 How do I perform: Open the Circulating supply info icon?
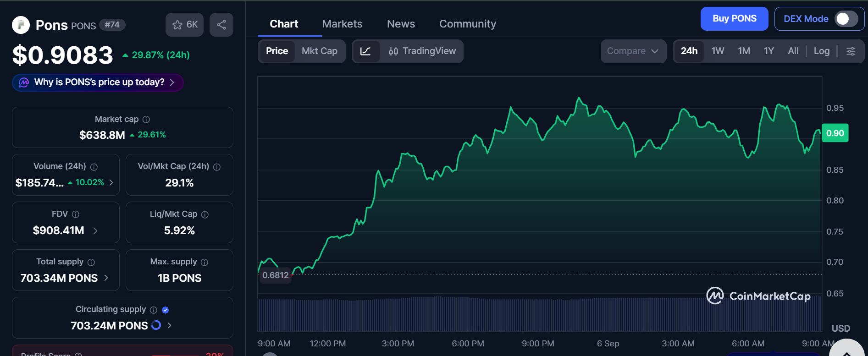tap(154, 310)
